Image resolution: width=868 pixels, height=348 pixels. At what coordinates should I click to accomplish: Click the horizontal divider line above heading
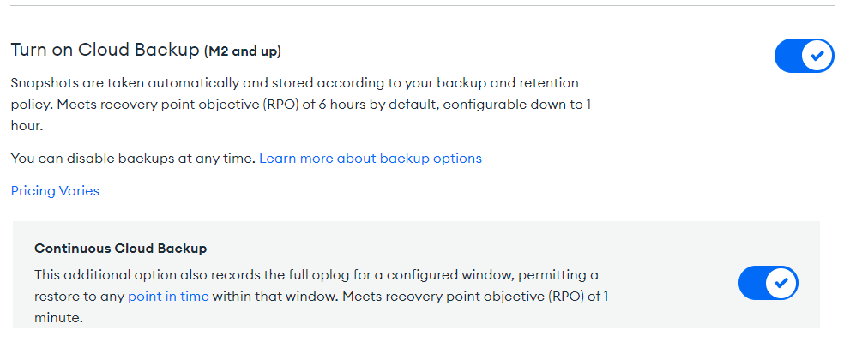(420, 5)
